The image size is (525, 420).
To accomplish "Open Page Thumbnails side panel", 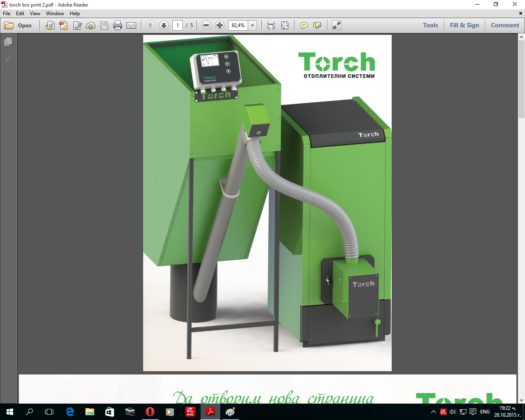I will [x=8, y=42].
